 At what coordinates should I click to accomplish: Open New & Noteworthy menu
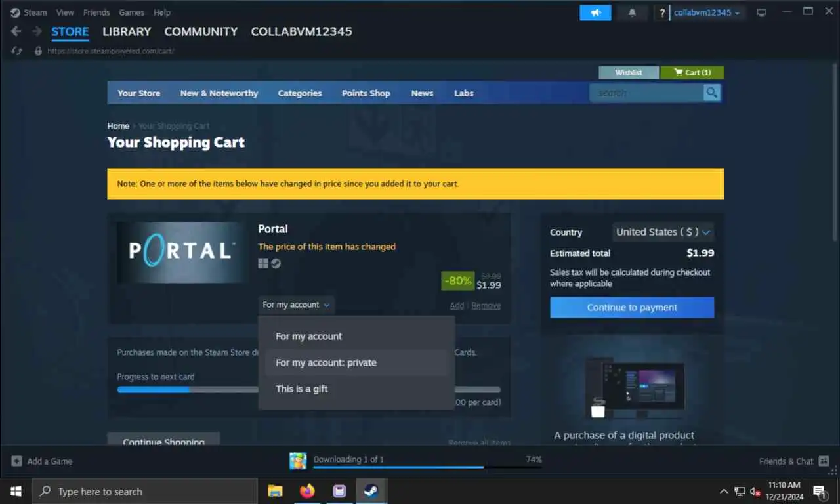219,93
